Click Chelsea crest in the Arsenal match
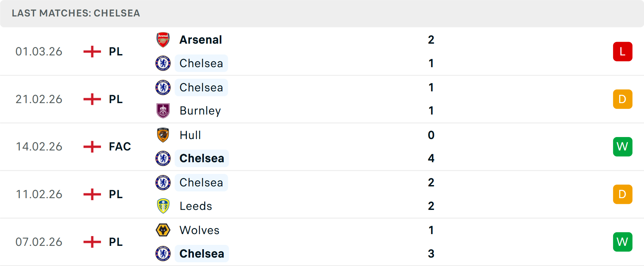This screenshot has height=266, width=644. click(163, 63)
